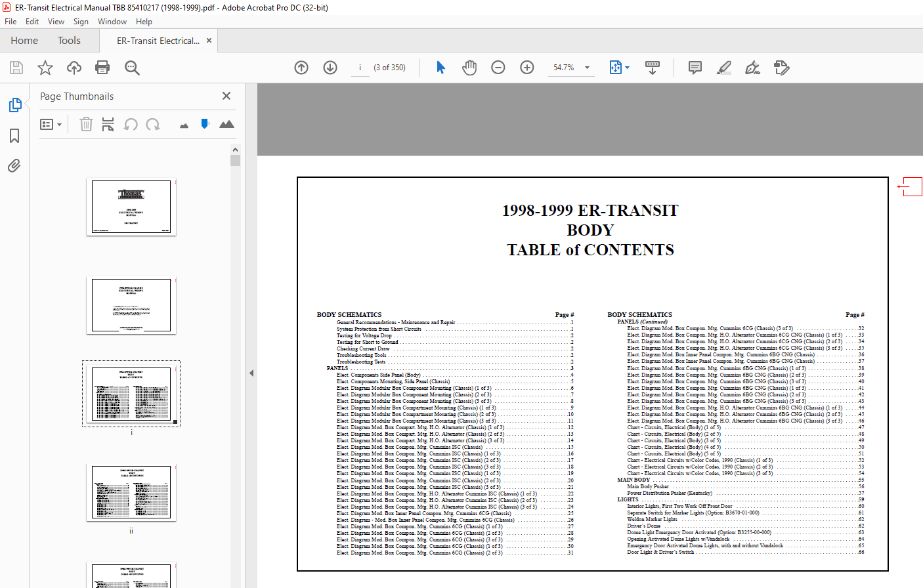Collapse the navigation pane with left arrow

point(251,373)
